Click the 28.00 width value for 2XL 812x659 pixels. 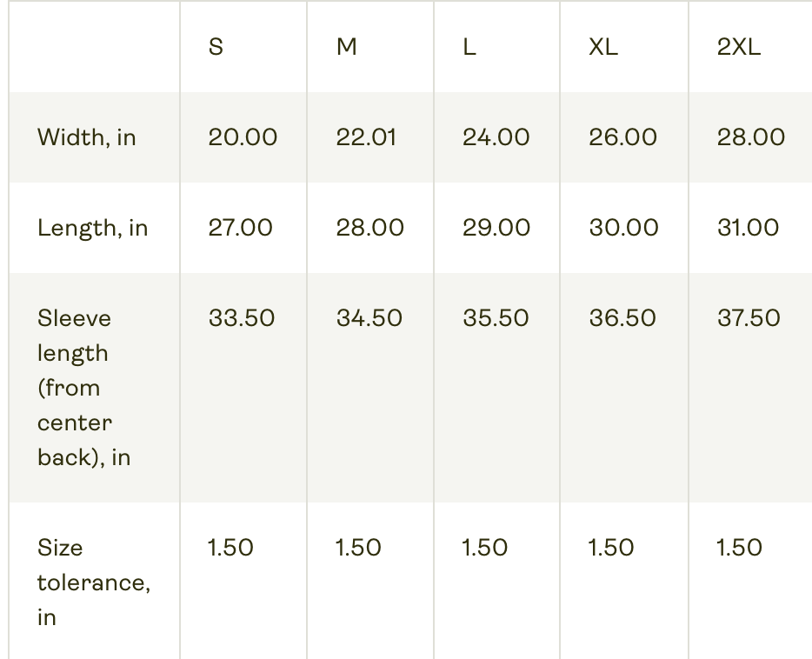point(751,137)
